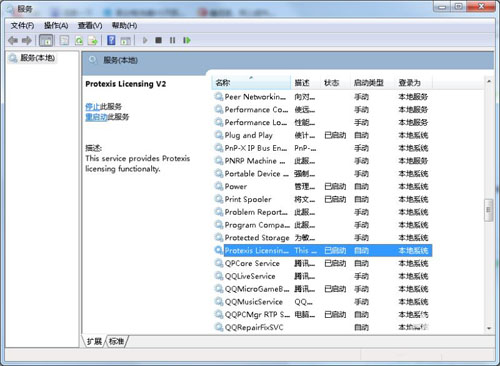Click the 重启动 service link
The image size is (500, 366).
(x=96, y=117)
